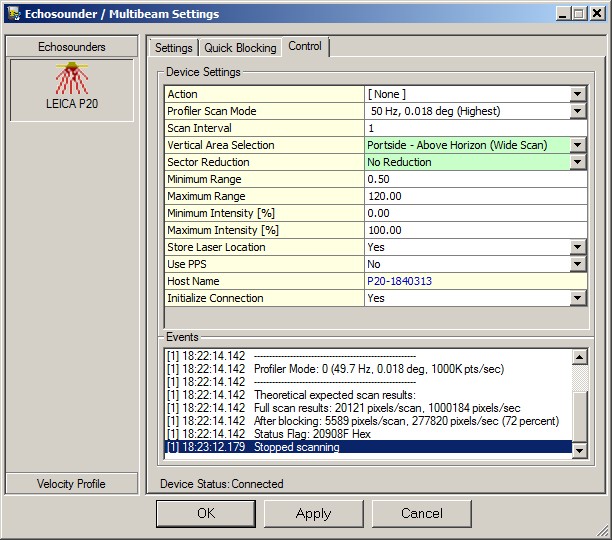
Task: Open the Velocity Profile panel
Action: (x=71, y=484)
